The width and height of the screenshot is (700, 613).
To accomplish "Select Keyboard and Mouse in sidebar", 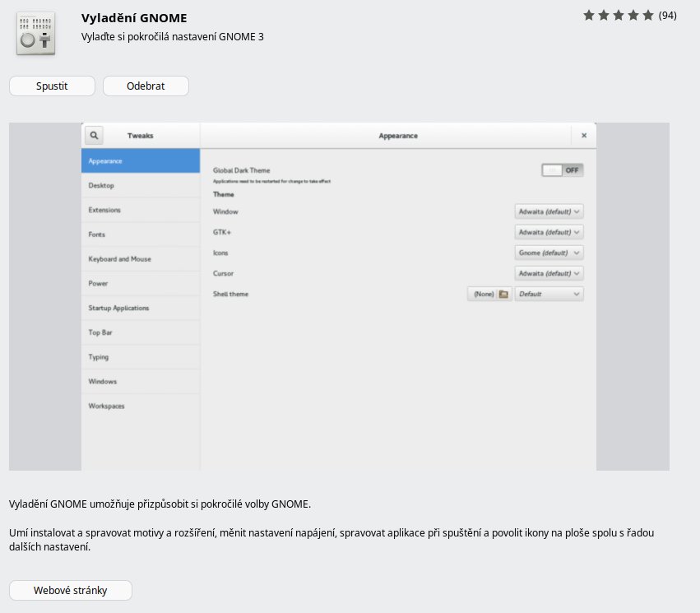I will [x=141, y=259].
